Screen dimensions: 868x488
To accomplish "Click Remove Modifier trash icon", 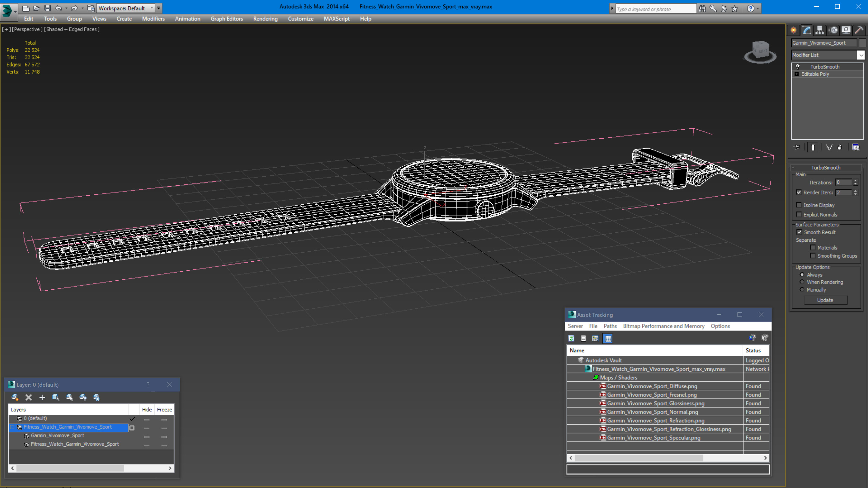I will (x=840, y=147).
